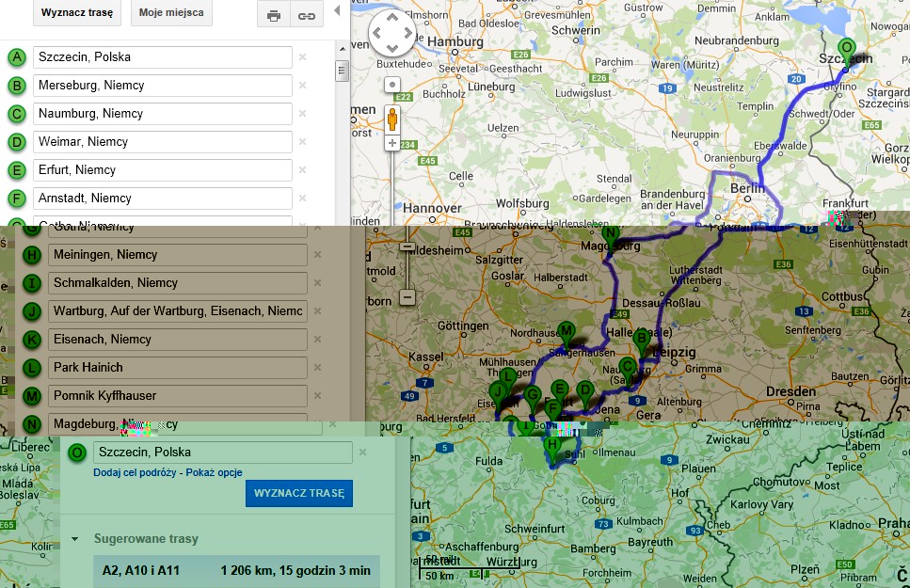This screenshot has width=910, height=588.
Task: Remove the Park Hainich waypoint
Action: tap(317, 368)
